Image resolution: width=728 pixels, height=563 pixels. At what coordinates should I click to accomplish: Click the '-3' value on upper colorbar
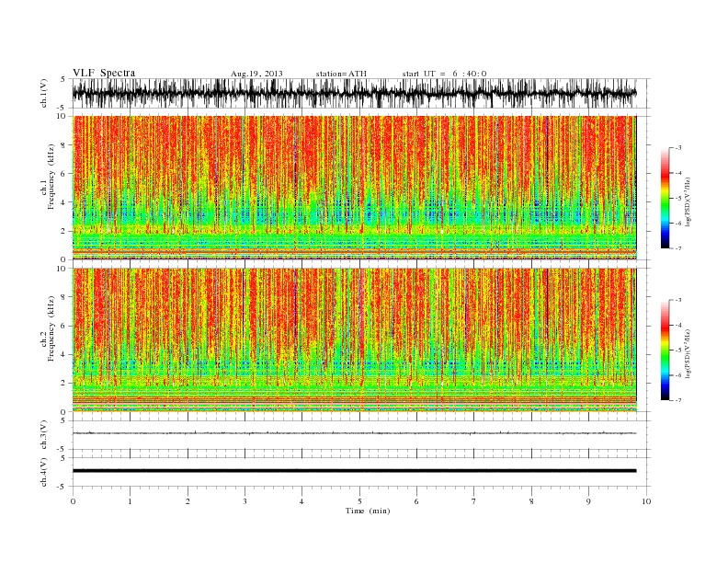pyautogui.click(x=678, y=148)
